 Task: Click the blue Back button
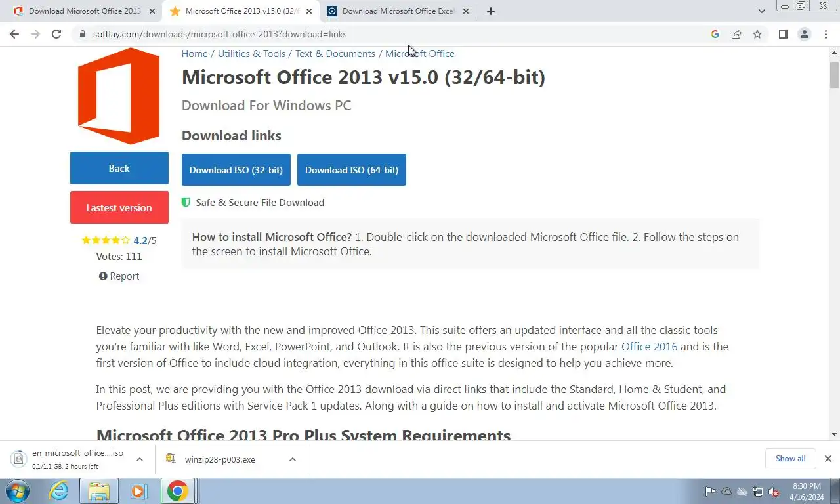119,168
